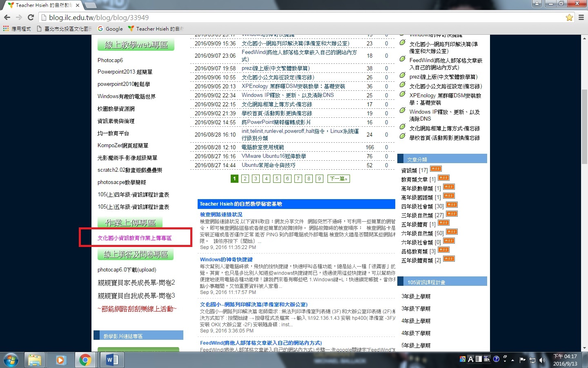
Task: Click the RSS icon for 資訊類
Action: [436, 169]
